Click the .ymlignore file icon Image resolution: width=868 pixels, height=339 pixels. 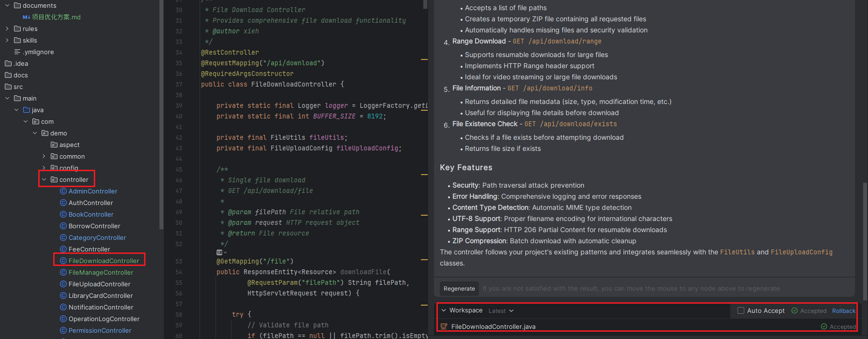(17, 52)
